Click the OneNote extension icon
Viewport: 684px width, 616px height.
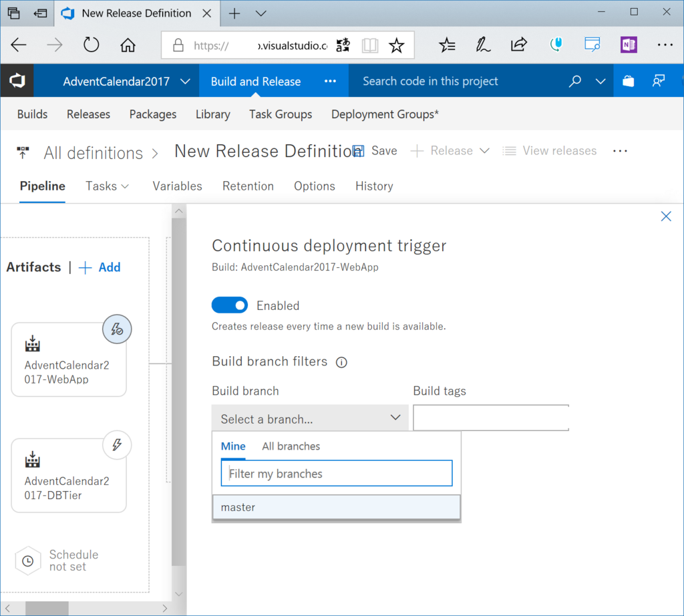(629, 45)
